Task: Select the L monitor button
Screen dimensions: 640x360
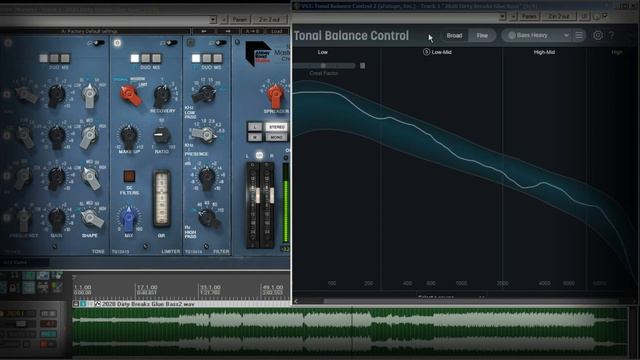Action: 255,127
